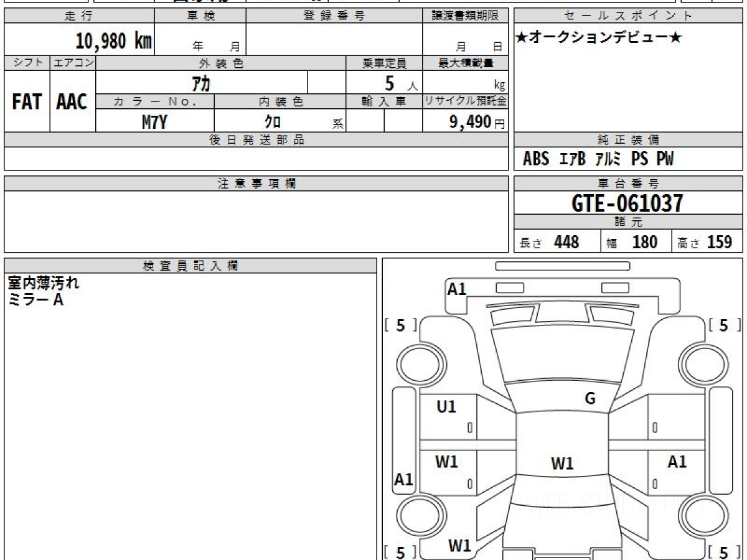Viewport: 747px width, 560px height.
Task: Click the seating capacity value 5 人
Action: tap(400, 83)
